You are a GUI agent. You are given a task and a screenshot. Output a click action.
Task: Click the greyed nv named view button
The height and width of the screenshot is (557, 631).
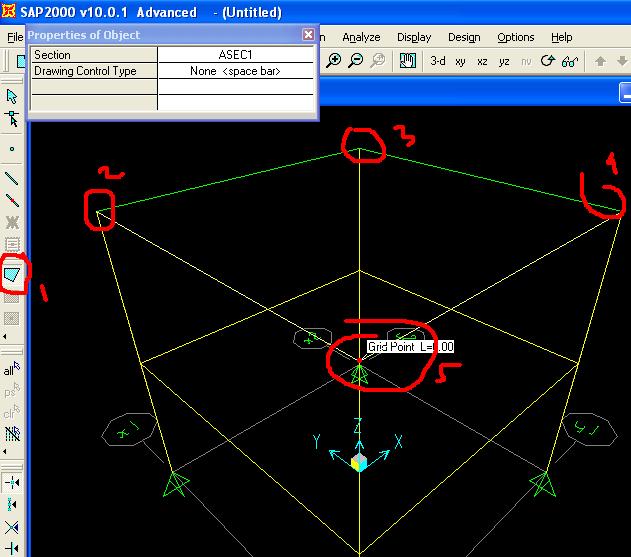[x=526, y=62]
